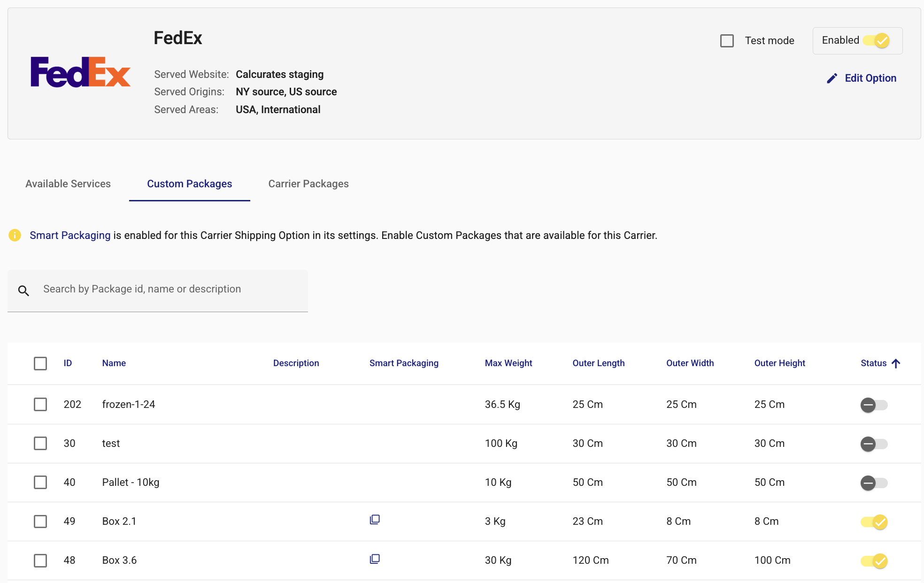Click the USA, International areas value

pyautogui.click(x=278, y=109)
